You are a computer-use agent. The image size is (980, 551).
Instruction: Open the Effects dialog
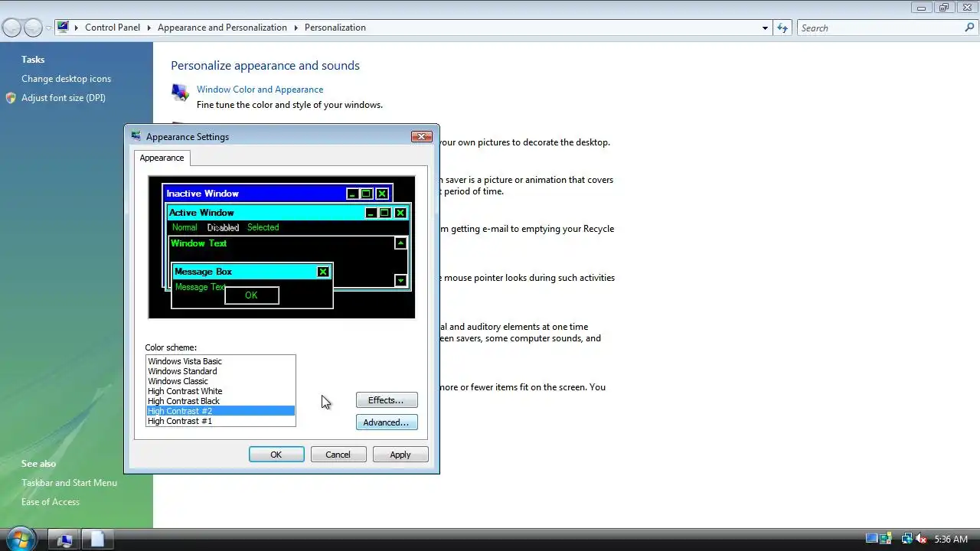point(387,400)
